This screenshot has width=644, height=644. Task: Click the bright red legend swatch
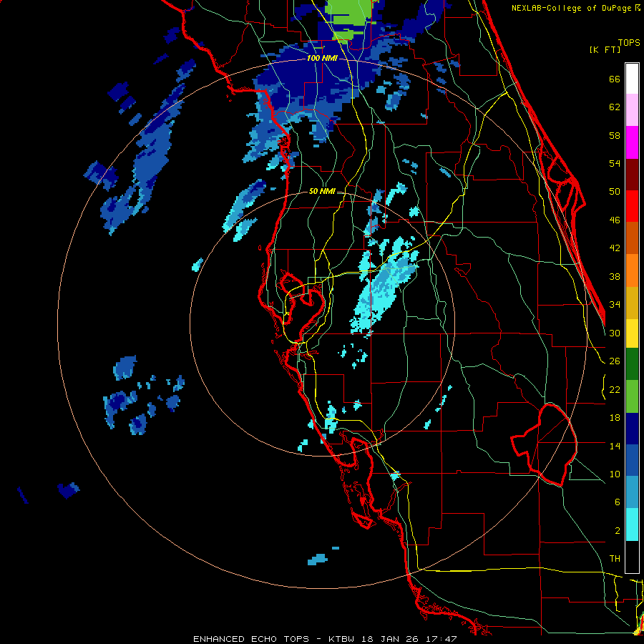click(632, 206)
